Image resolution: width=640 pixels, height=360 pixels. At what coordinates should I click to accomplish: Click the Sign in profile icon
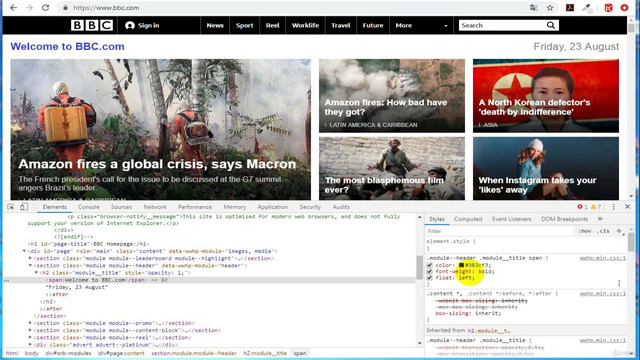[x=130, y=25]
